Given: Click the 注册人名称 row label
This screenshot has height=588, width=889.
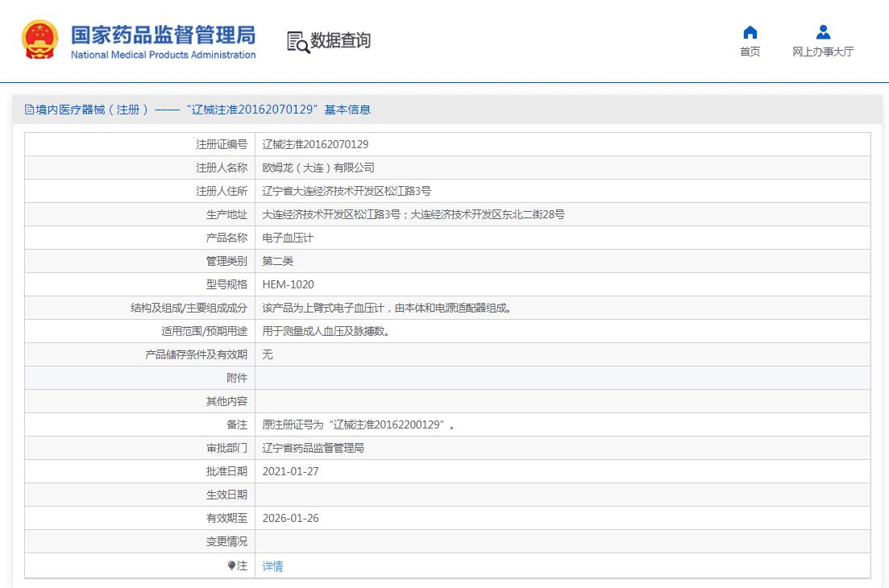Looking at the screenshot, I should tap(222, 168).
